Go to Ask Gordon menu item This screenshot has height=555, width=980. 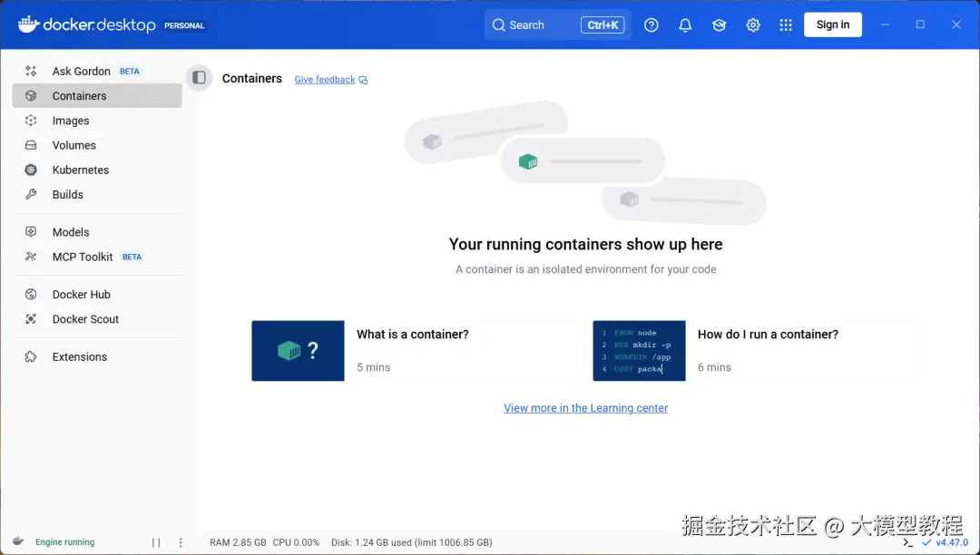pyautogui.click(x=97, y=71)
